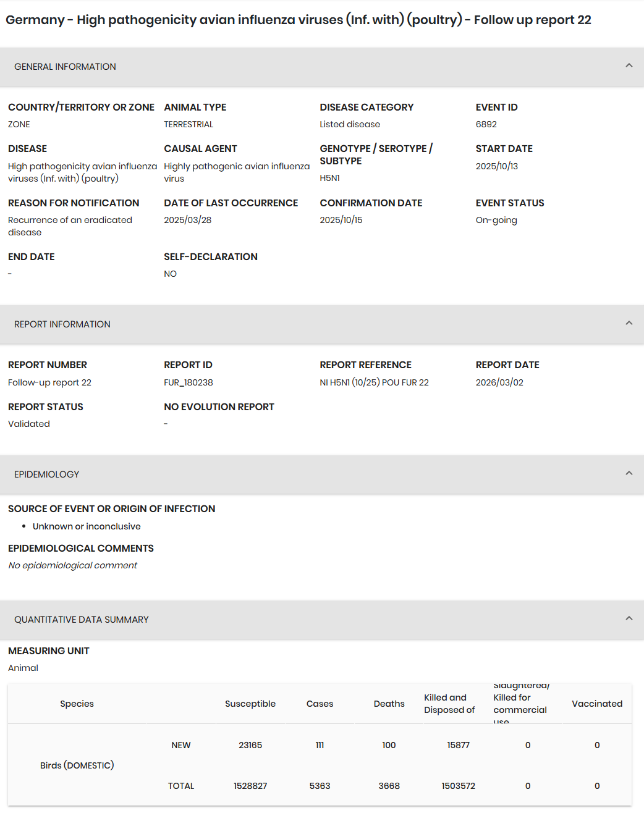Click the REPORT INFORMATION header label

click(x=62, y=324)
